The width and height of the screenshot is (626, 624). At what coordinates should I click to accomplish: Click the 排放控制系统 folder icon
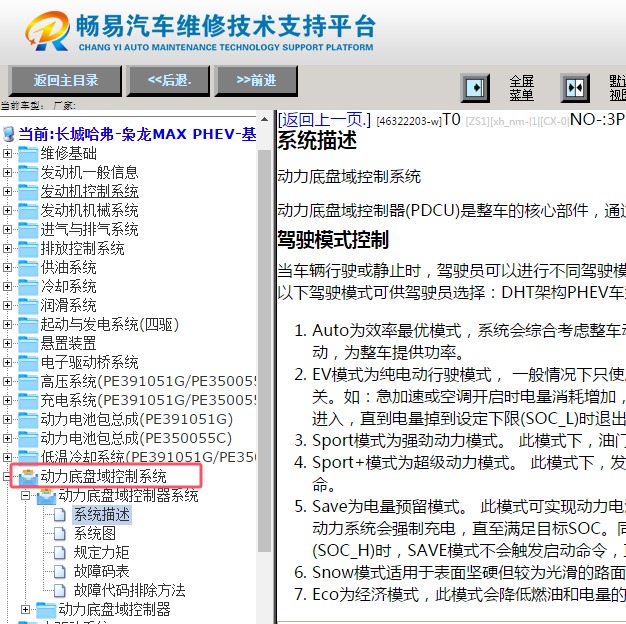28,249
